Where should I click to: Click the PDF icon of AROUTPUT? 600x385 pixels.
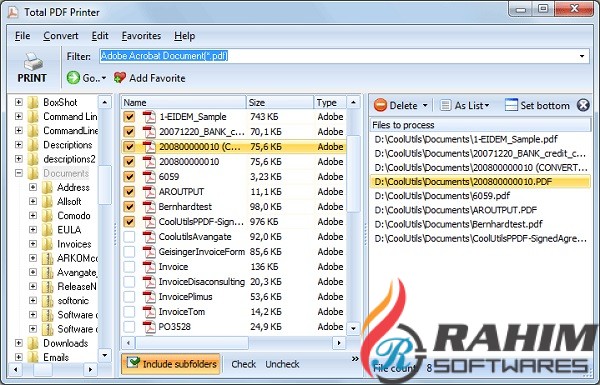149,192
